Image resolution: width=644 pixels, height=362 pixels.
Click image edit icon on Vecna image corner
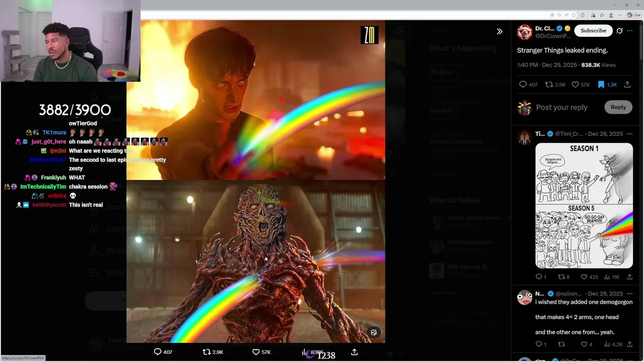374,332
